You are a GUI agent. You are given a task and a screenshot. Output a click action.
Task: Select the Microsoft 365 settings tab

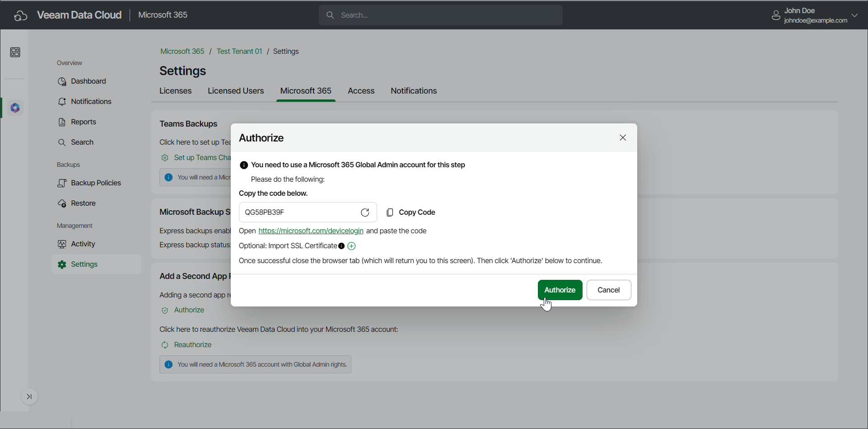(306, 91)
